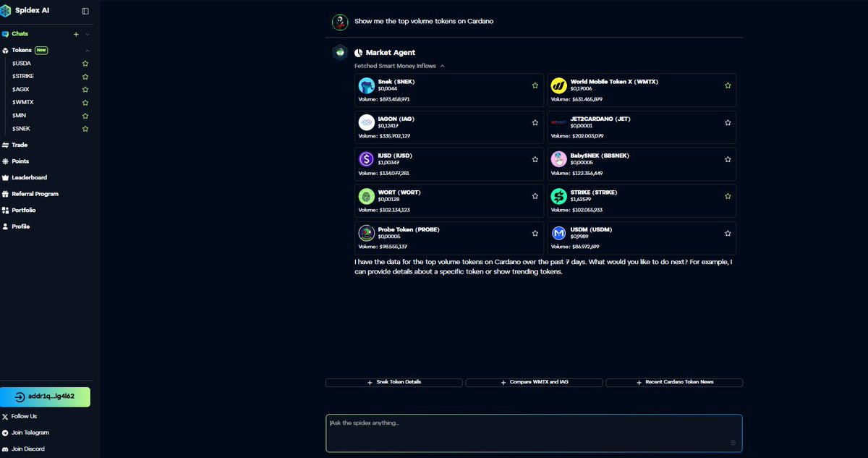
Task: Click the Snek Token Details suggestion
Action: [394, 382]
